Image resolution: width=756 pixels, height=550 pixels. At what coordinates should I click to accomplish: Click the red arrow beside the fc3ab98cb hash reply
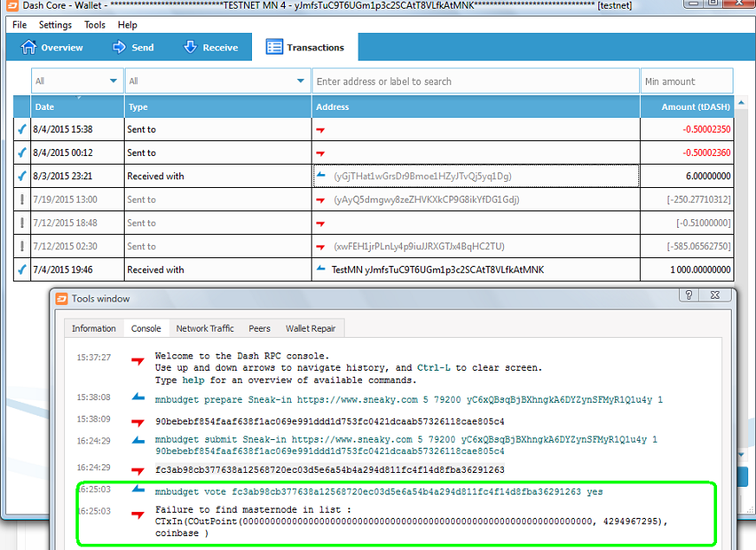[x=138, y=470]
